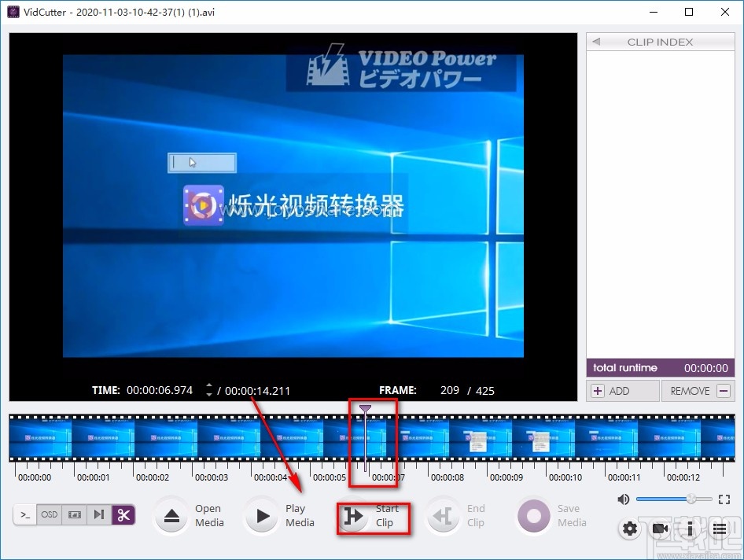
Task: Adjust the volume slider
Action: point(674,499)
